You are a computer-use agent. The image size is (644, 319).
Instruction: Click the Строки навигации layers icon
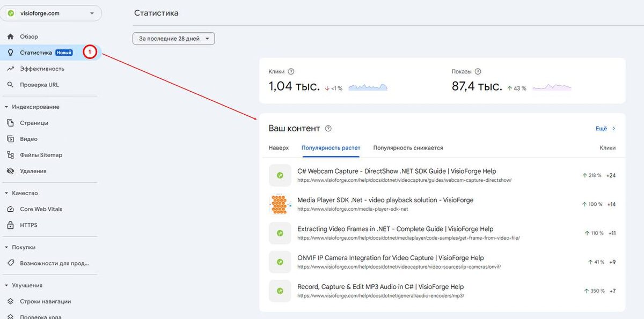10,301
